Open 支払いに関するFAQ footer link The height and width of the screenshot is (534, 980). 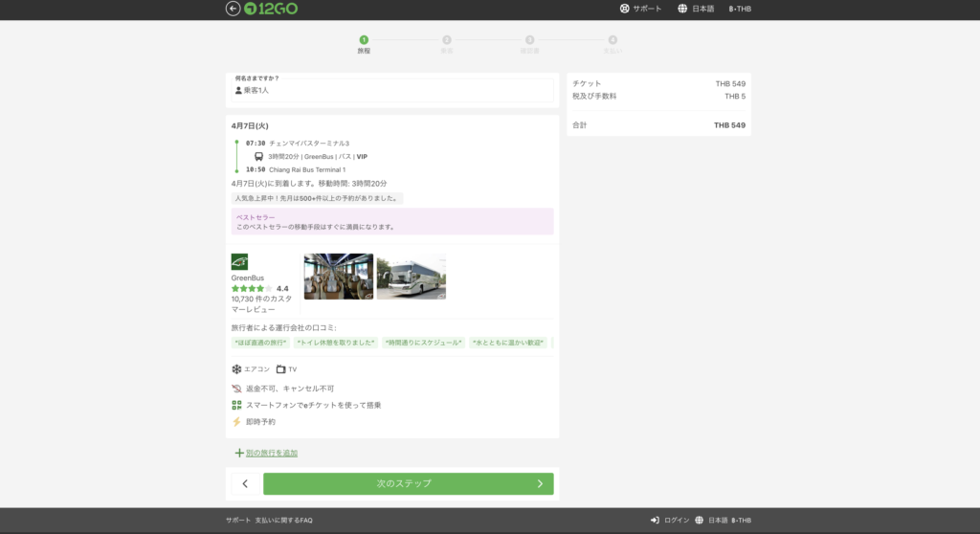point(283,521)
